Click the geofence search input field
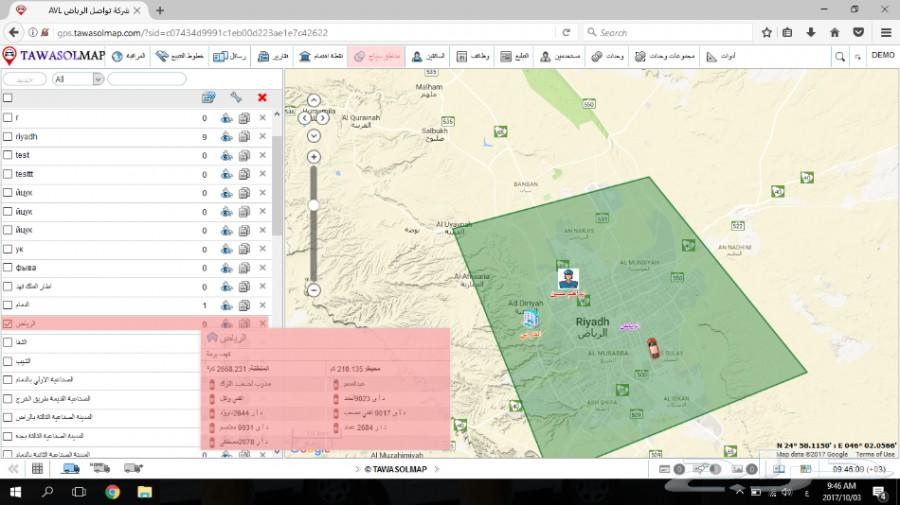This screenshot has width=900, height=505. [146, 79]
